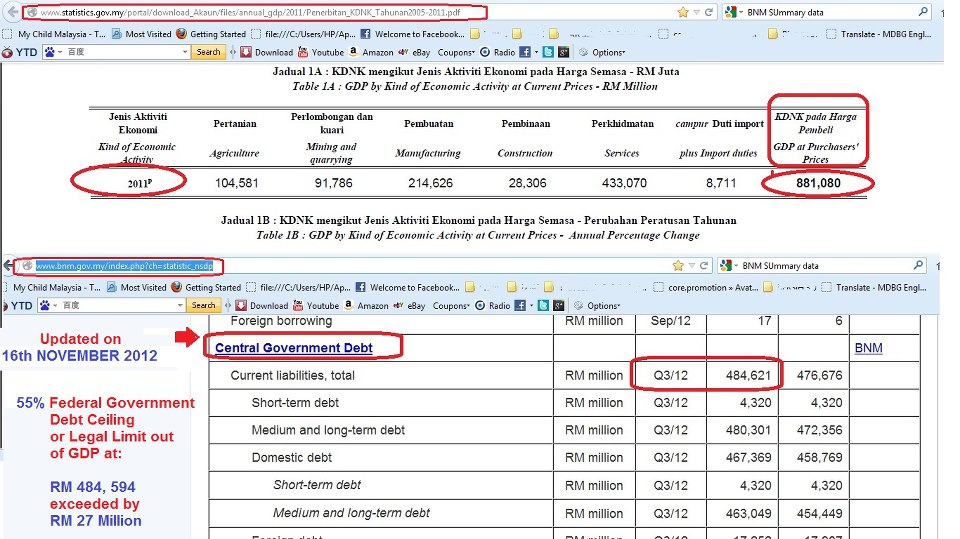Open Translate - MDBG bookmark in upper browser
Screen dimensions: 960x539
[879, 34]
